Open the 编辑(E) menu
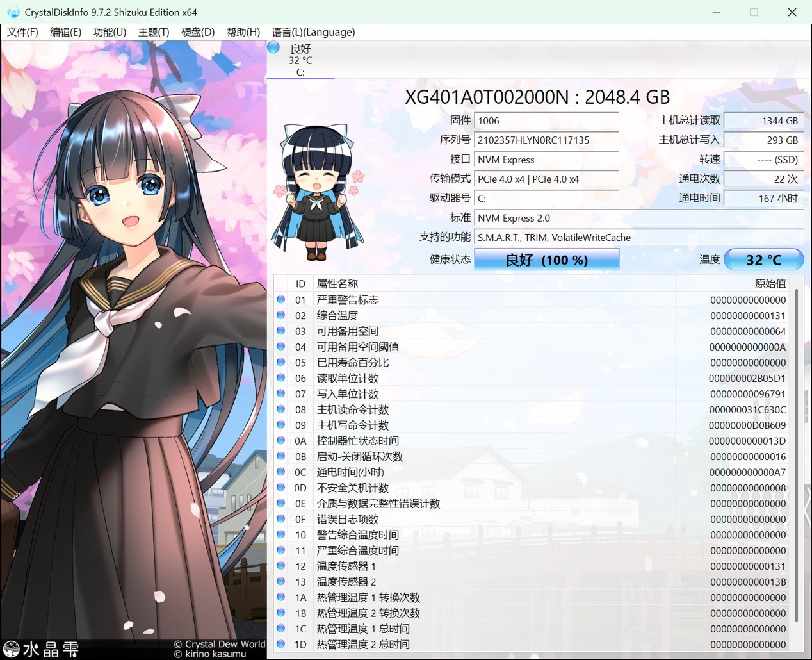812x660 pixels. pos(65,32)
